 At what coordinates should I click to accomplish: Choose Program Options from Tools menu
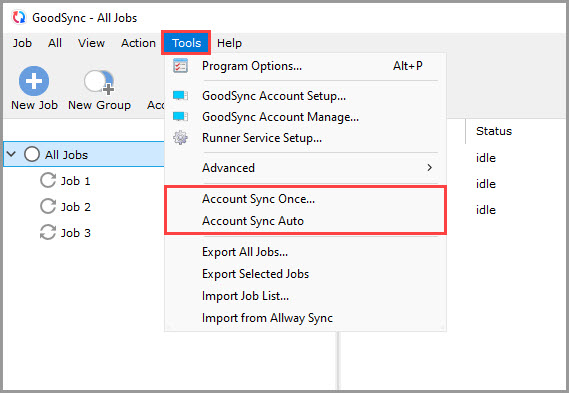pyautogui.click(x=306, y=66)
